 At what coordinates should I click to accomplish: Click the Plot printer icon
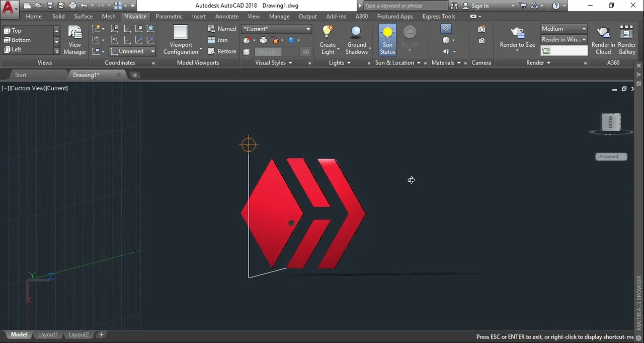click(72, 6)
